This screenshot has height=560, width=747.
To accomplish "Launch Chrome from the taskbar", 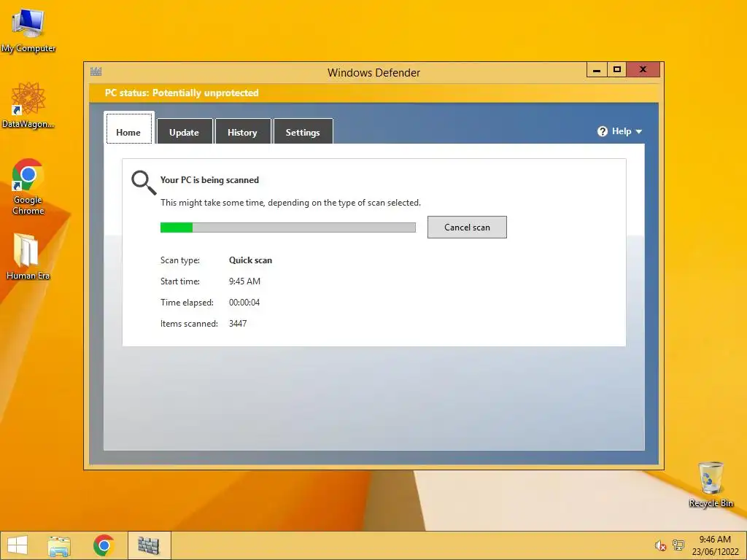I will (104, 545).
